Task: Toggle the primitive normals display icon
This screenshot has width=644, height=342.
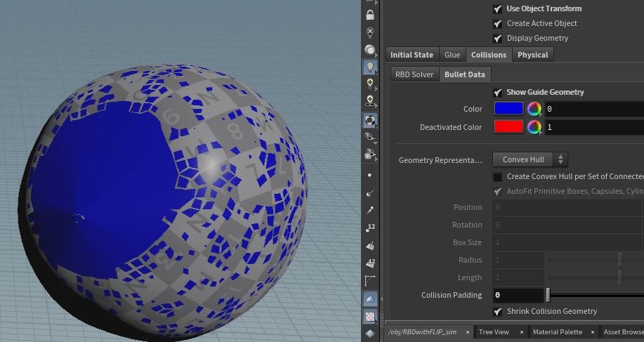Action: click(x=370, y=246)
